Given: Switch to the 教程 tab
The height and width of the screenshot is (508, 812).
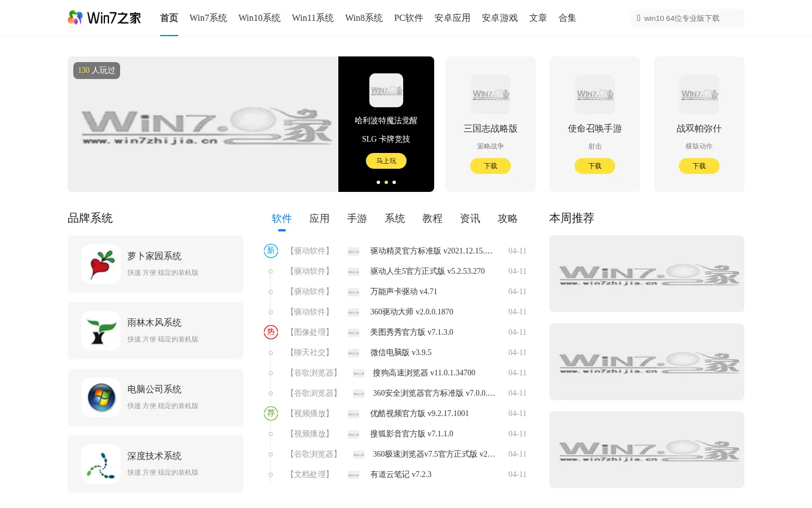Looking at the screenshot, I should click(x=433, y=218).
